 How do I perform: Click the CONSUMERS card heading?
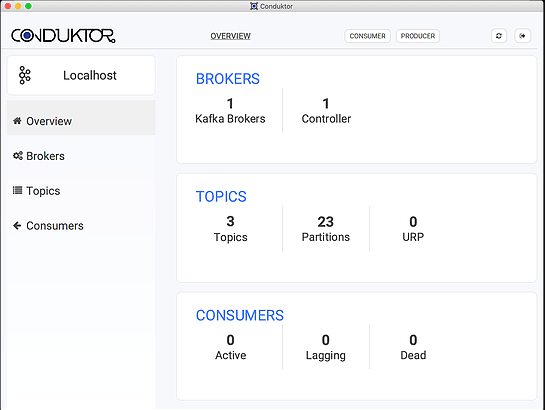(240, 315)
